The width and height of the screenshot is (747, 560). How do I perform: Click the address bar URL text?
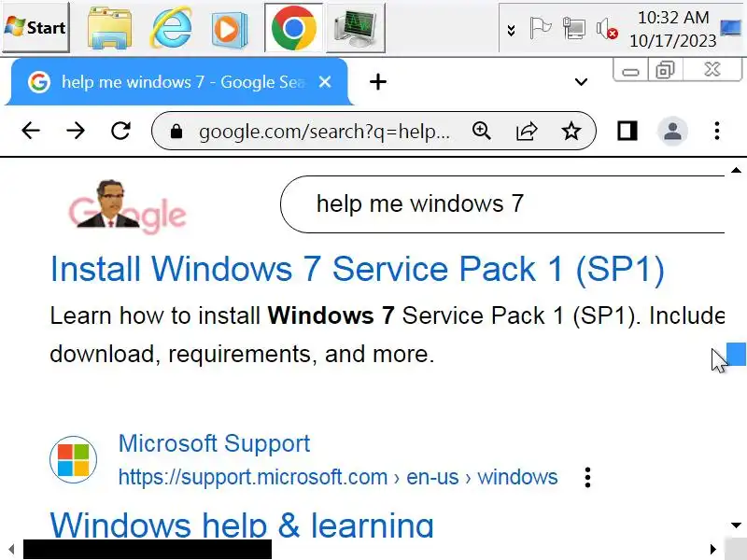point(324,132)
